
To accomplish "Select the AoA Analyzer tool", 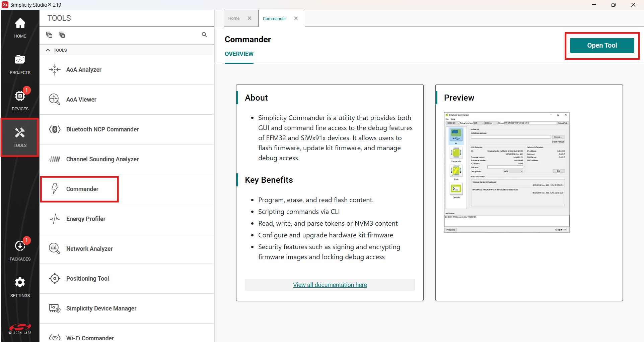I will (84, 70).
